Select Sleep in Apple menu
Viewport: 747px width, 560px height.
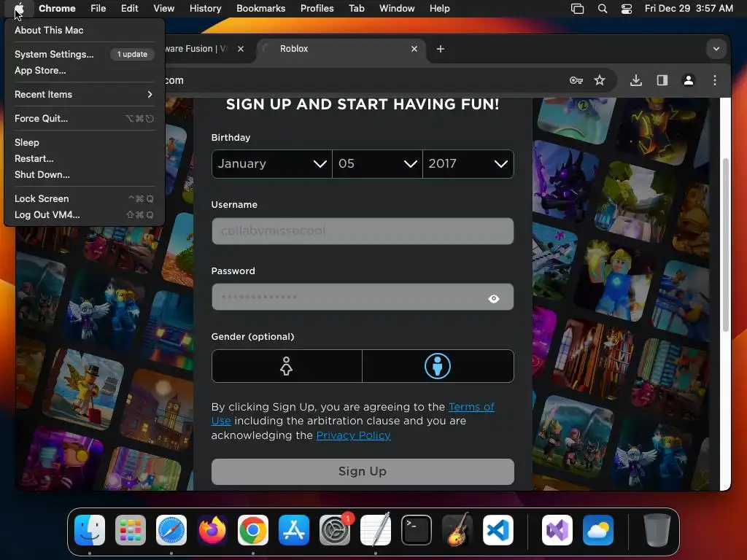click(84, 142)
